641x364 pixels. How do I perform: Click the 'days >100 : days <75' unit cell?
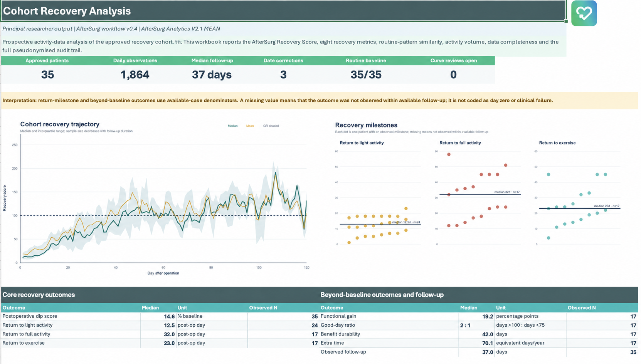[x=530, y=325]
